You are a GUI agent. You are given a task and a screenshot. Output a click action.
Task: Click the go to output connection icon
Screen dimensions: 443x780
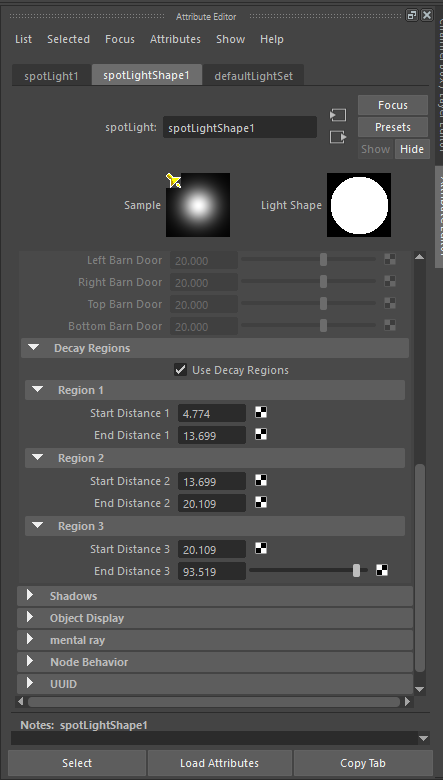pyautogui.click(x=338, y=136)
